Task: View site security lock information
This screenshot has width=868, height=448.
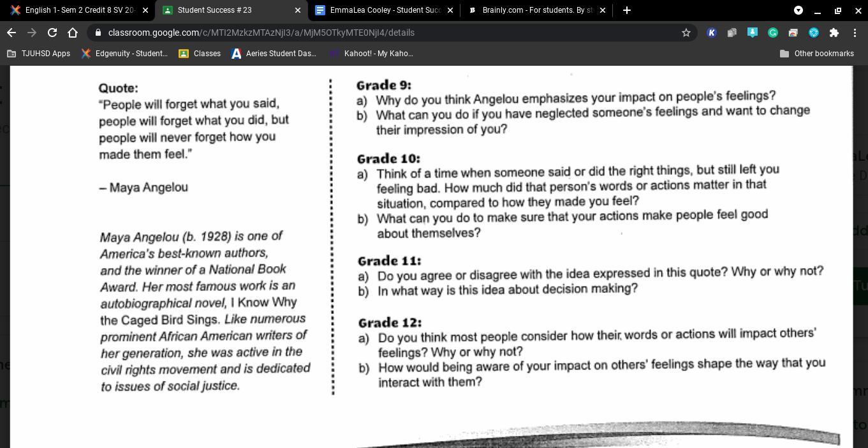Action: tap(98, 33)
